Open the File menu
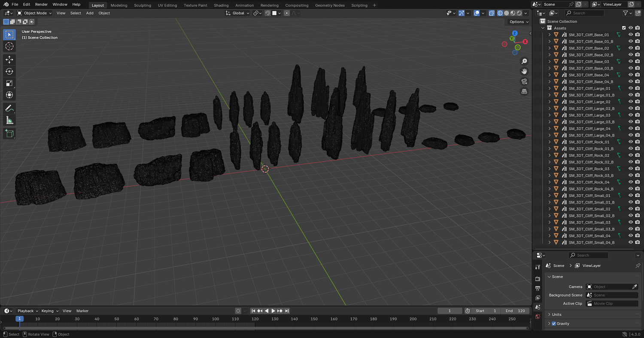Image resolution: width=644 pixels, height=338 pixels. pos(15,4)
